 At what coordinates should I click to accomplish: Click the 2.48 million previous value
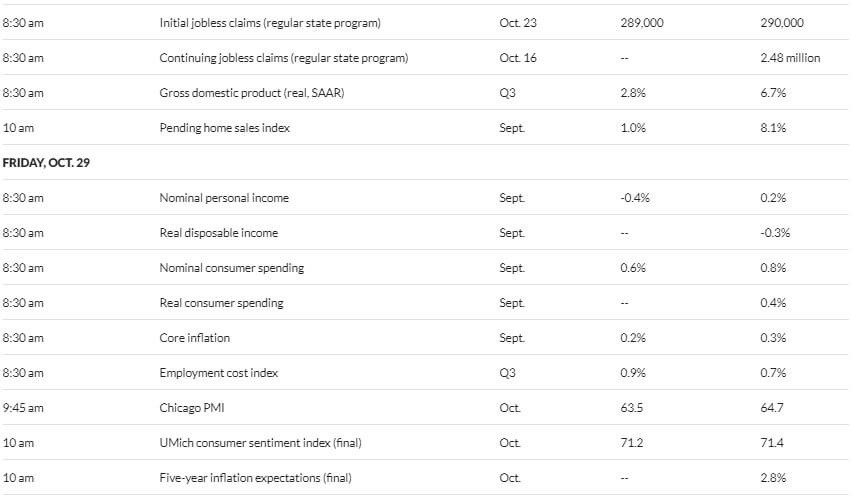pyautogui.click(x=790, y=58)
